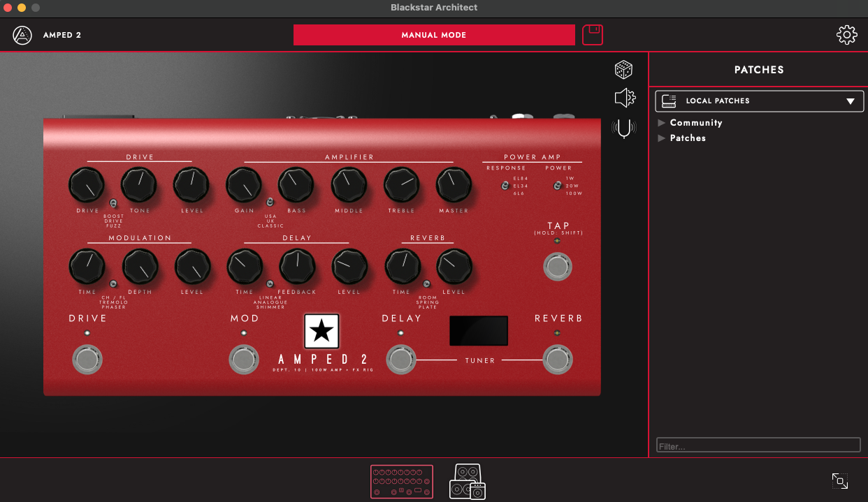Click the Amplifier TREBLE knob
The width and height of the screenshot is (868, 502).
[x=402, y=186]
